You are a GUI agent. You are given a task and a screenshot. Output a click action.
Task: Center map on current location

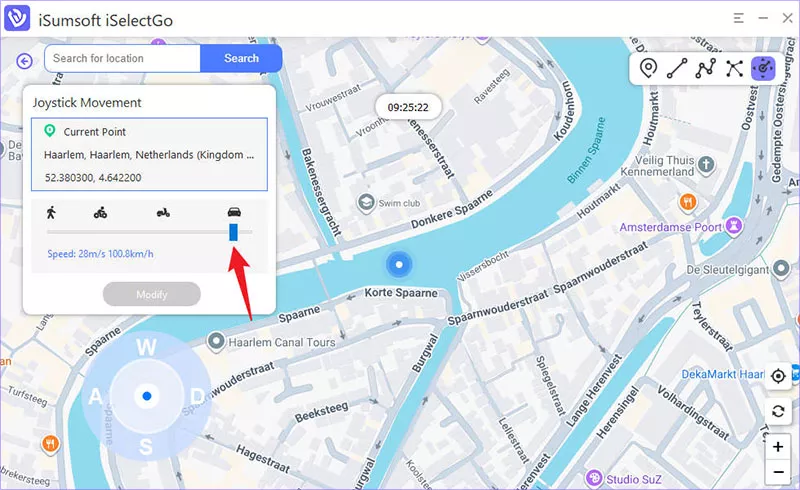tap(779, 376)
